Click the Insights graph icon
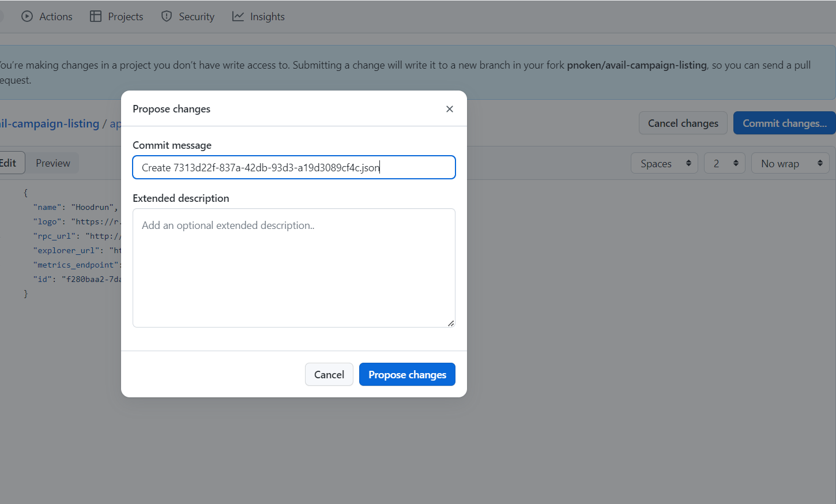The image size is (836, 504). tap(238, 16)
